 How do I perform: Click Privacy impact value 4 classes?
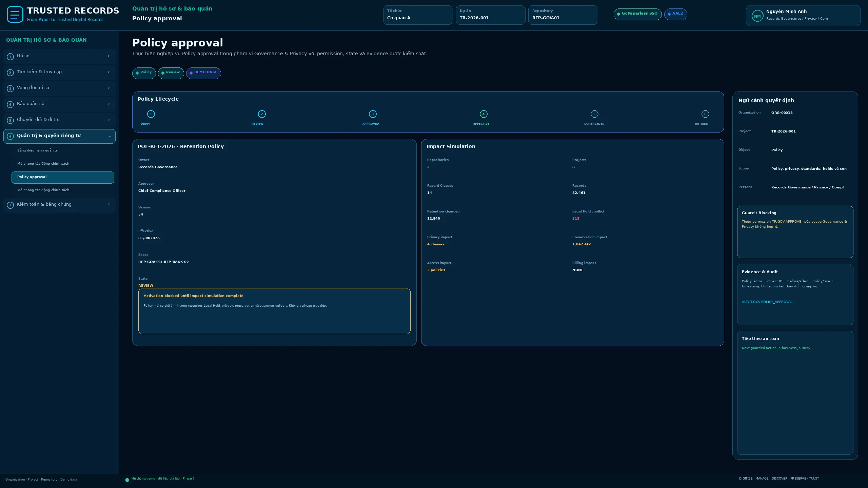(x=436, y=244)
